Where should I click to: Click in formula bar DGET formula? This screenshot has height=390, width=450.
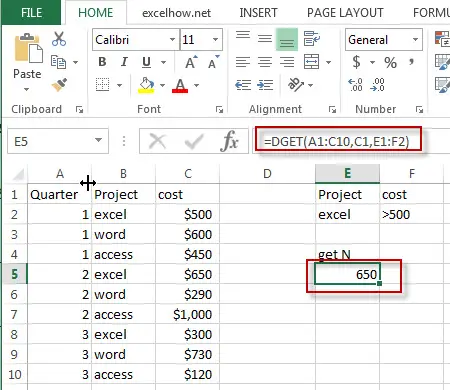[337, 142]
